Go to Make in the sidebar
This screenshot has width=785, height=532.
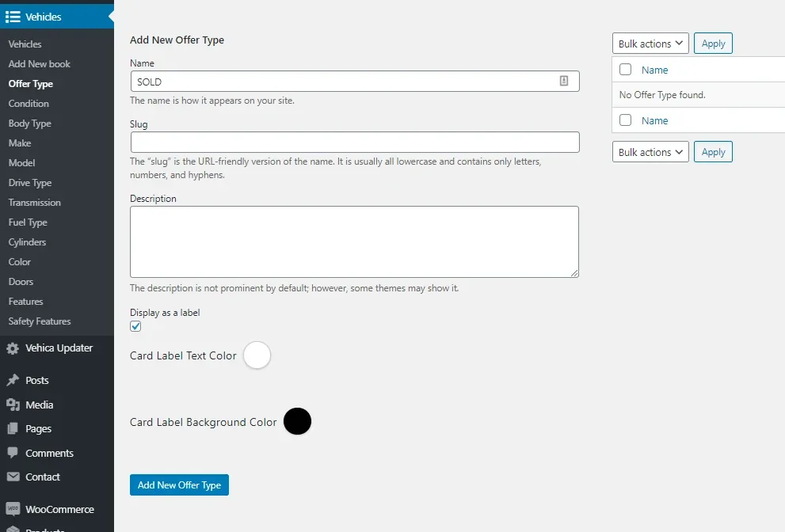pos(20,143)
